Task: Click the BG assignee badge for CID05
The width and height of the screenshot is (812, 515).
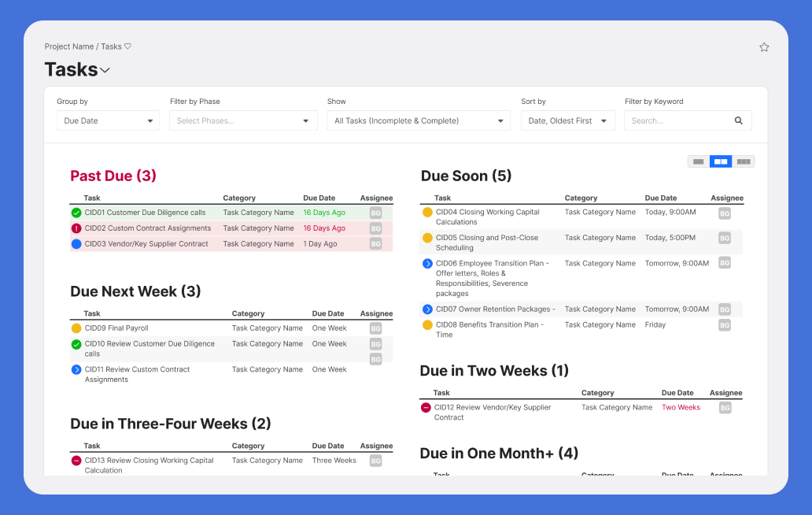Action: point(725,239)
